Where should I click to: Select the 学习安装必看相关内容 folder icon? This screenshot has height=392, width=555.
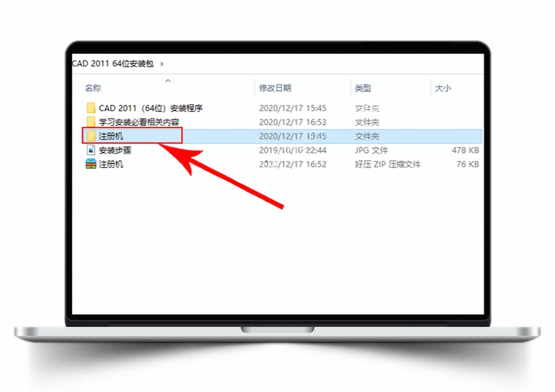point(91,122)
